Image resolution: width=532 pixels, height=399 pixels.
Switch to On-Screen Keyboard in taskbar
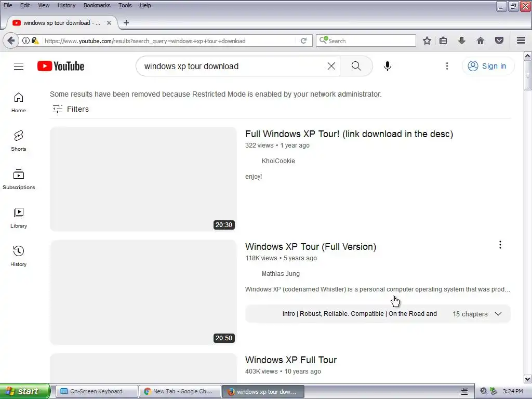click(96, 391)
